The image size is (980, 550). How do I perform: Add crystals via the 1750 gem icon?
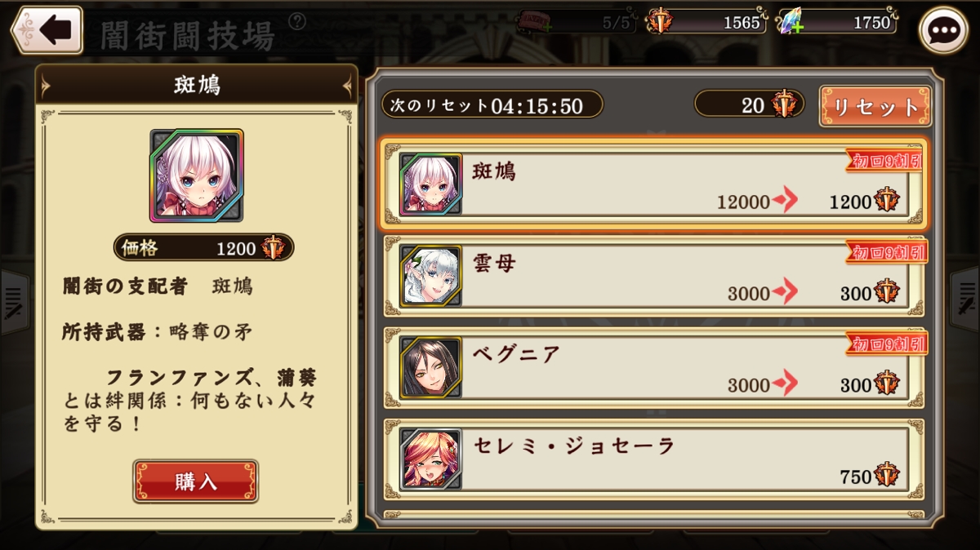[791, 23]
